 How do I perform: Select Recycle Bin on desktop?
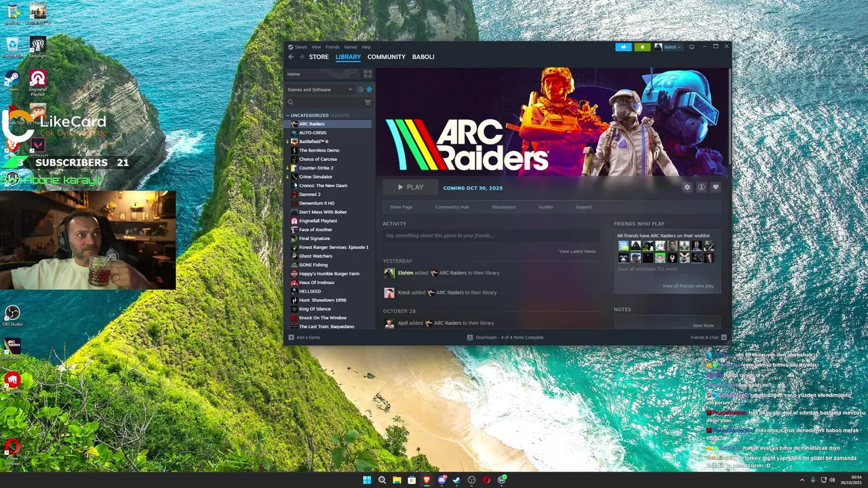[x=12, y=47]
